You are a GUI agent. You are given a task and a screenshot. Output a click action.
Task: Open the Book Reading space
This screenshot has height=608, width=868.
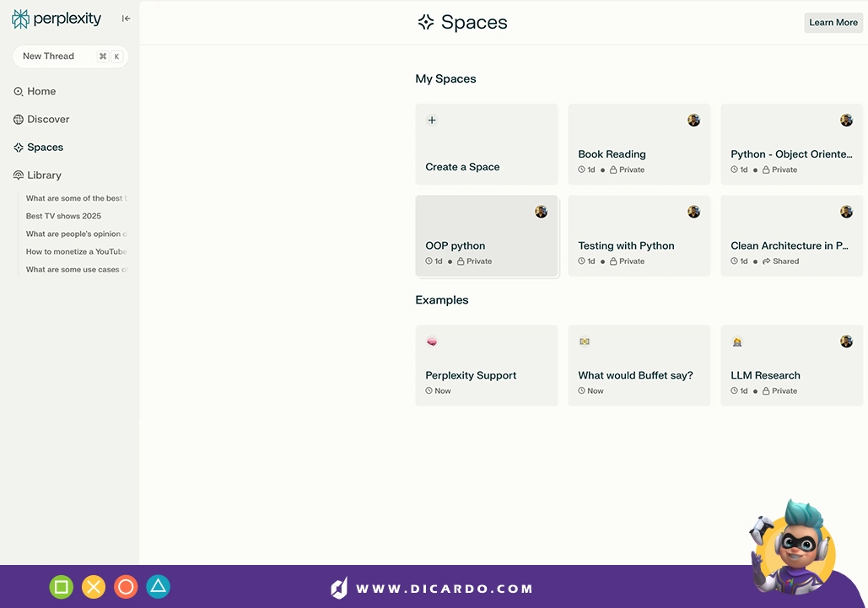(639, 144)
